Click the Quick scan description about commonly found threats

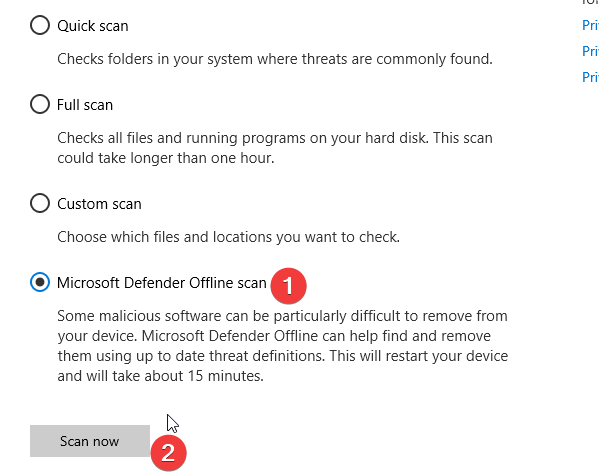click(x=275, y=59)
